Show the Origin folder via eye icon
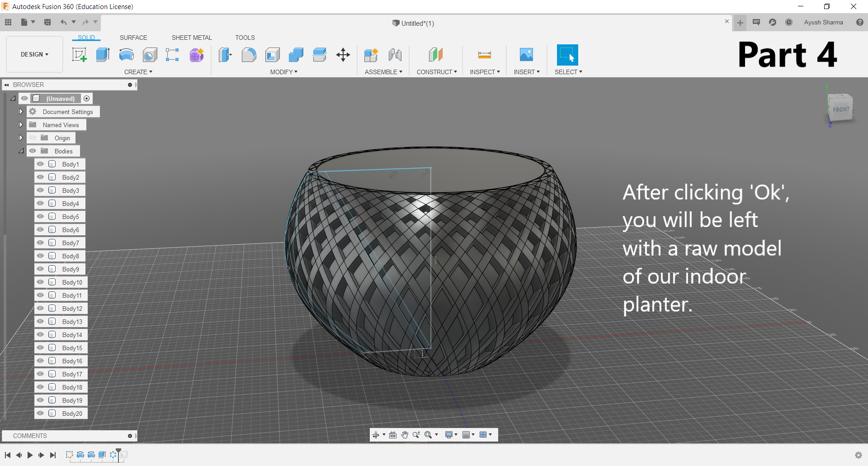Screen dimensions: 868x466 [x=33, y=138]
